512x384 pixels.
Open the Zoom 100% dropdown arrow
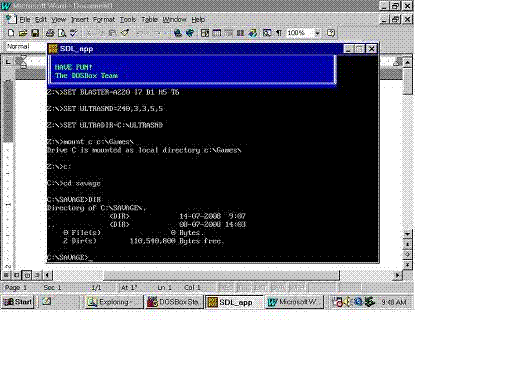click(x=317, y=33)
